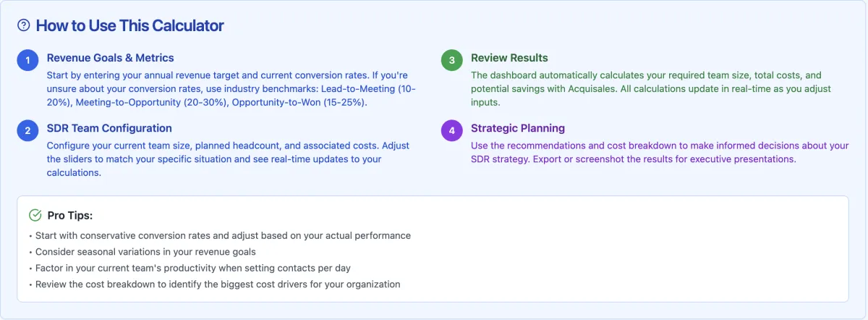The image size is (868, 320).
Task: Click the Pro Tips checkmark icon
Action: (x=35, y=215)
